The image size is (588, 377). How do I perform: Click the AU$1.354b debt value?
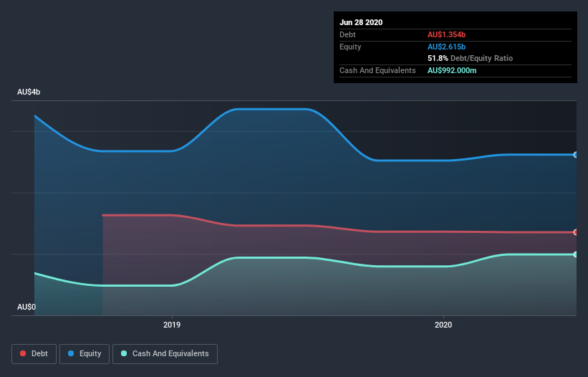[x=446, y=34]
